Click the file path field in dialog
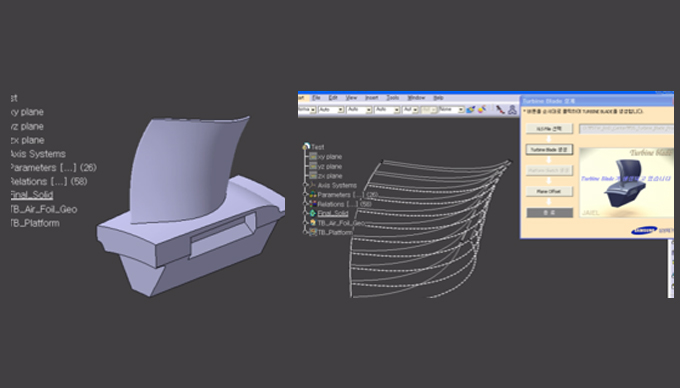The height and width of the screenshot is (388, 680). (627, 129)
